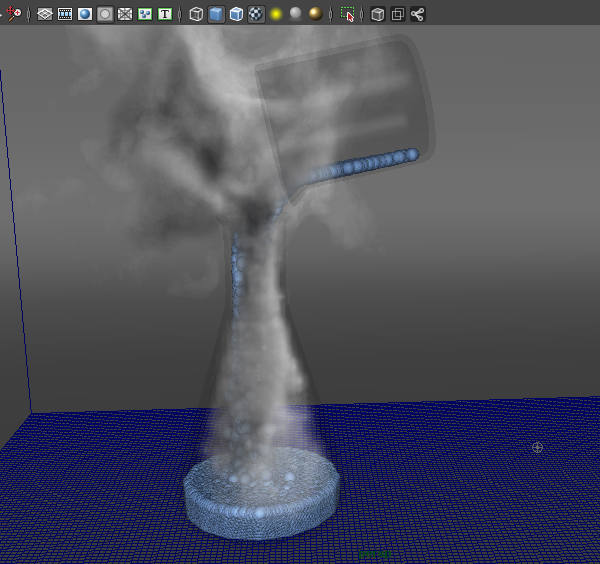Viewport: 600px width, 564px height.
Task: Click the Gate Mask icon
Action: pyautogui.click(x=105, y=15)
